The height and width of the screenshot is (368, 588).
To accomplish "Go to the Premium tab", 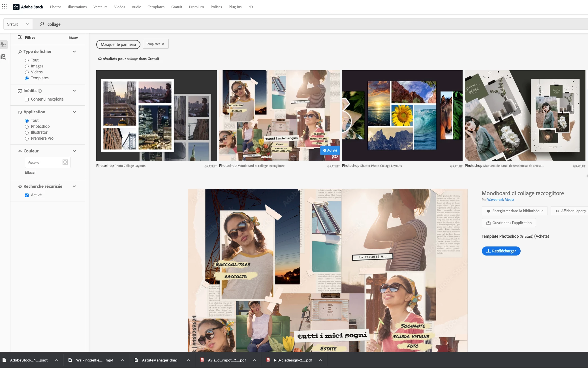I will [196, 7].
